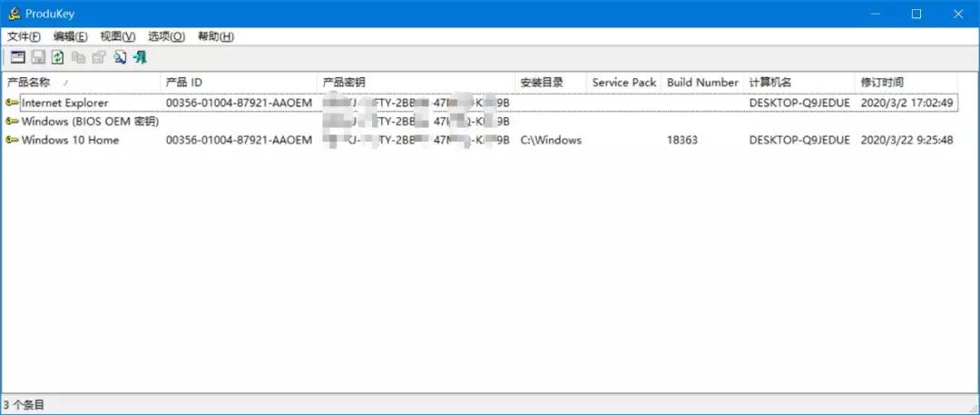Click the Build Number column header
This screenshot has height=415, width=980.
click(x=702, y=83)
